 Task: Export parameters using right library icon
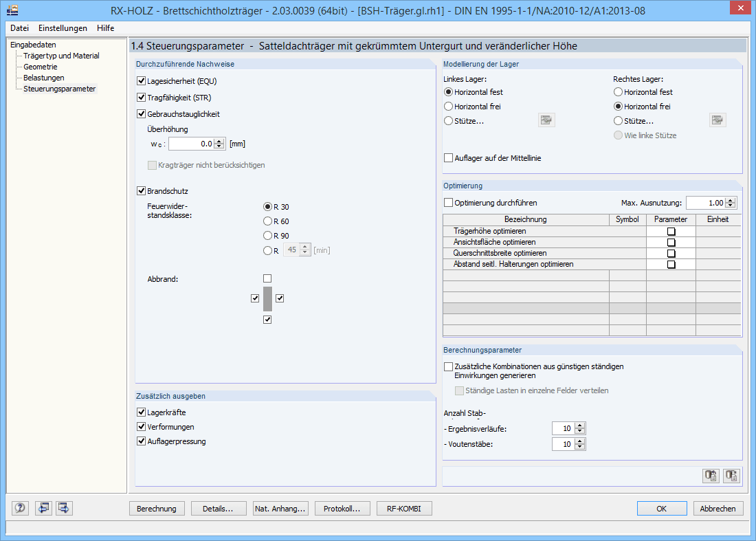[731, 475]
